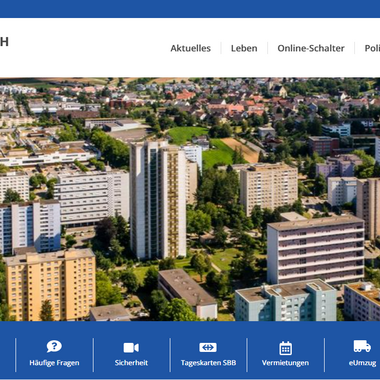The image size is (380, 380).
Task: Open the Tageskarten SBB text link
Action: point(208,363)
